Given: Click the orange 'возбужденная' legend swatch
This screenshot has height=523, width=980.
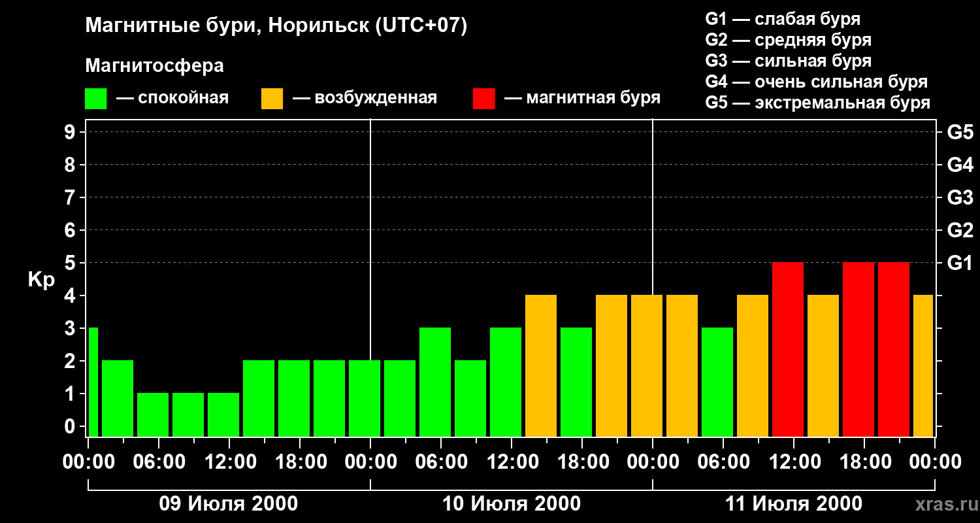Looking at the screenshot, I should [272, 99].
